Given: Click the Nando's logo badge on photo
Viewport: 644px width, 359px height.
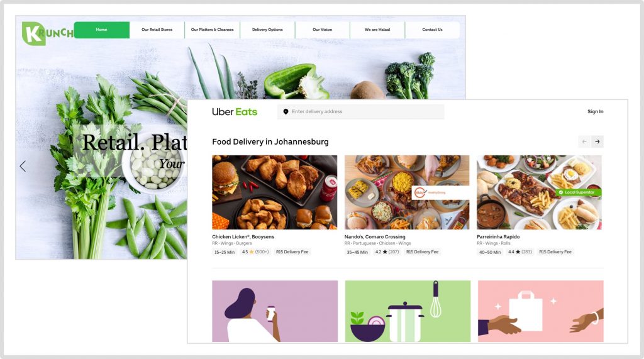Looking at the screenshot, I should tap(440, 192).
